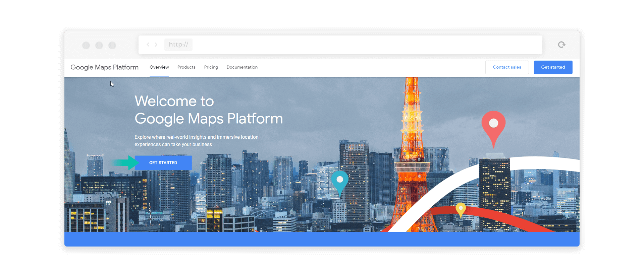The height and width of the screenshot is (277, 644).
Task: Click the second gray window control dot
Action: click(x=99, y=45)
